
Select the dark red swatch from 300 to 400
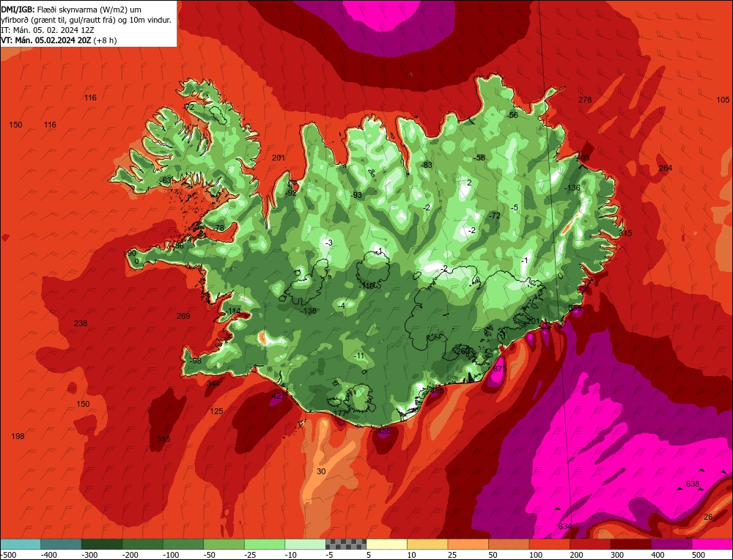631,544
